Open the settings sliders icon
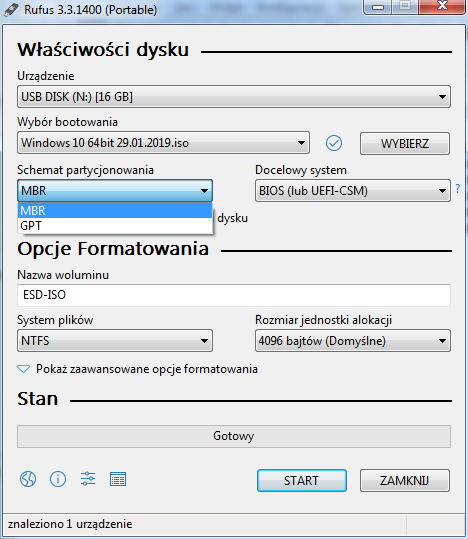 [88, 479]
